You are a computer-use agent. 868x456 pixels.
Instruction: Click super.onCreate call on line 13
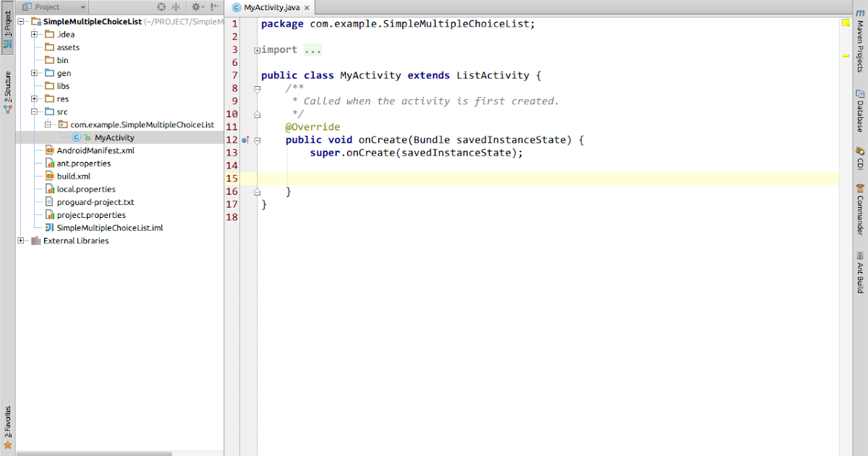point(416,153)
